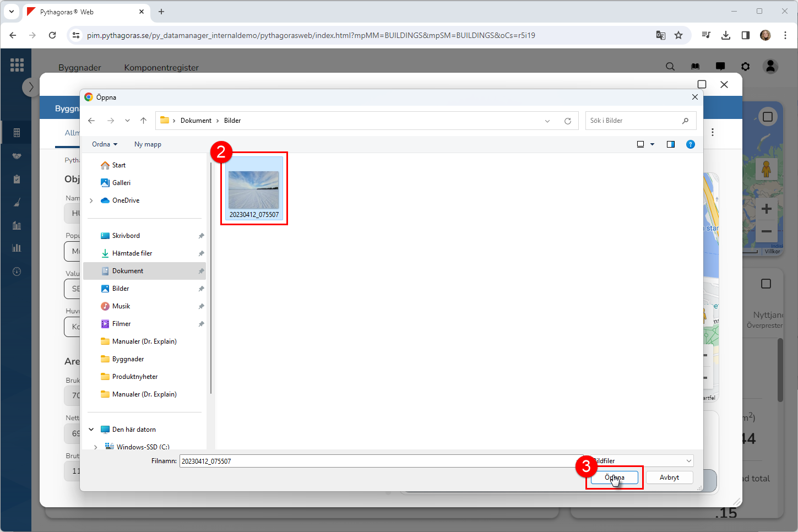Click the help question mark icon
798x532 pixels.
(x=690, y=144)
